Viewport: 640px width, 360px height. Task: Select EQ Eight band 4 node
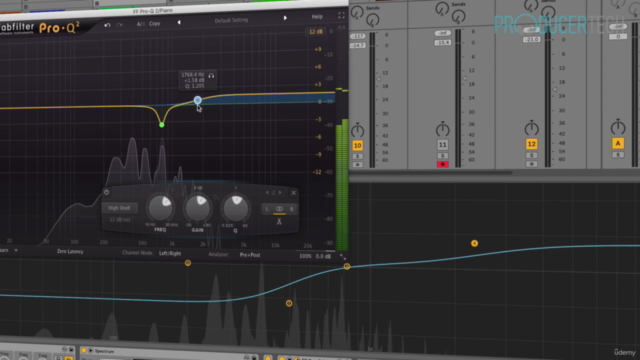(474, 243)
